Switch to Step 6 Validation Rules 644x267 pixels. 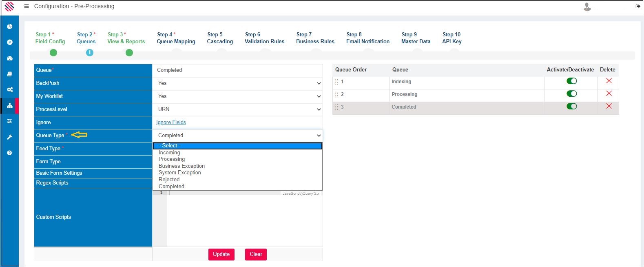[x=264, y=38]
